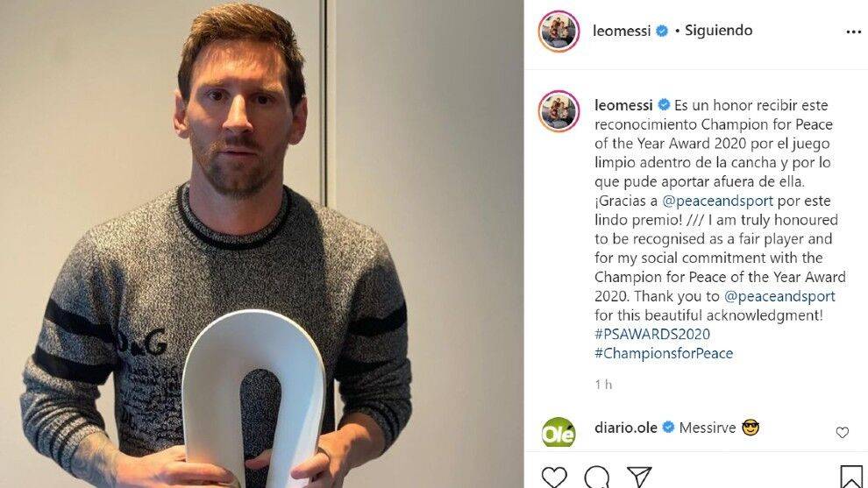Open second @peaceandsport mention after Thank you
868x488 pixels.
point(779,296)
